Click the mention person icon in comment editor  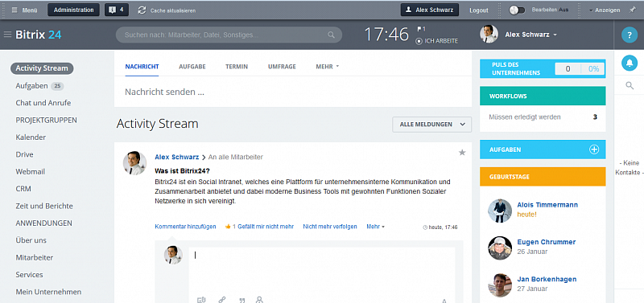pos(259,300)
